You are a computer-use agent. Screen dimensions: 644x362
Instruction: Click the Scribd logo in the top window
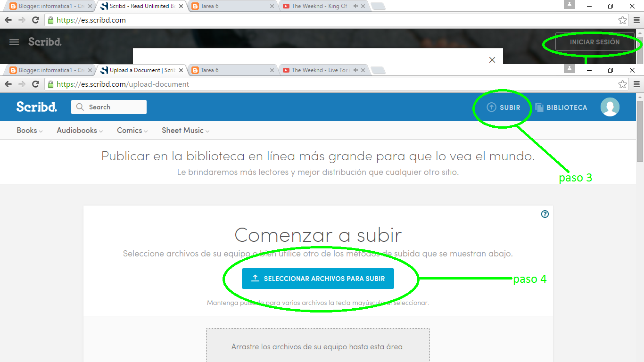[x=45, y=41]
